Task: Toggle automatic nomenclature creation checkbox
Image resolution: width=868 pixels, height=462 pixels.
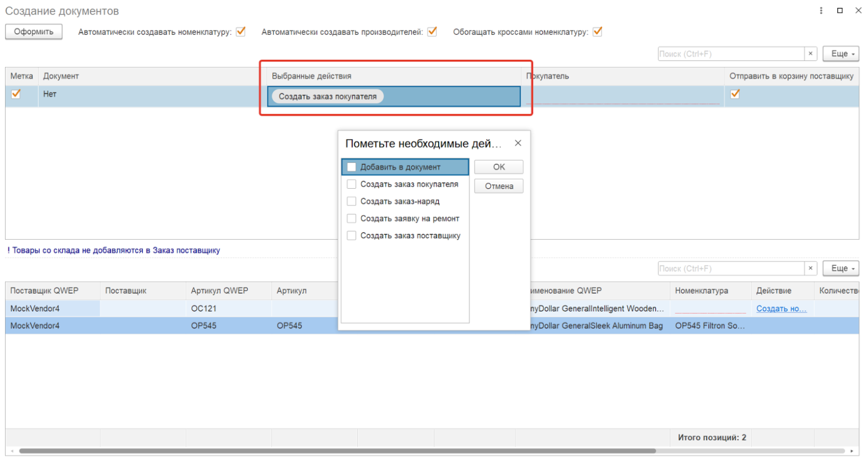Action: (241, 32)
